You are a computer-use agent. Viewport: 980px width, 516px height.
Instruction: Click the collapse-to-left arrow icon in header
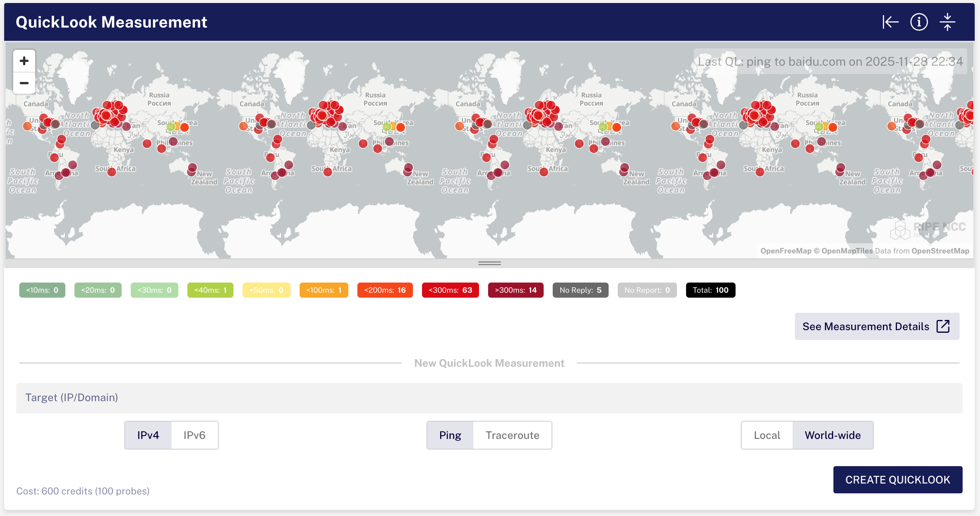click(x=890, y=22)
